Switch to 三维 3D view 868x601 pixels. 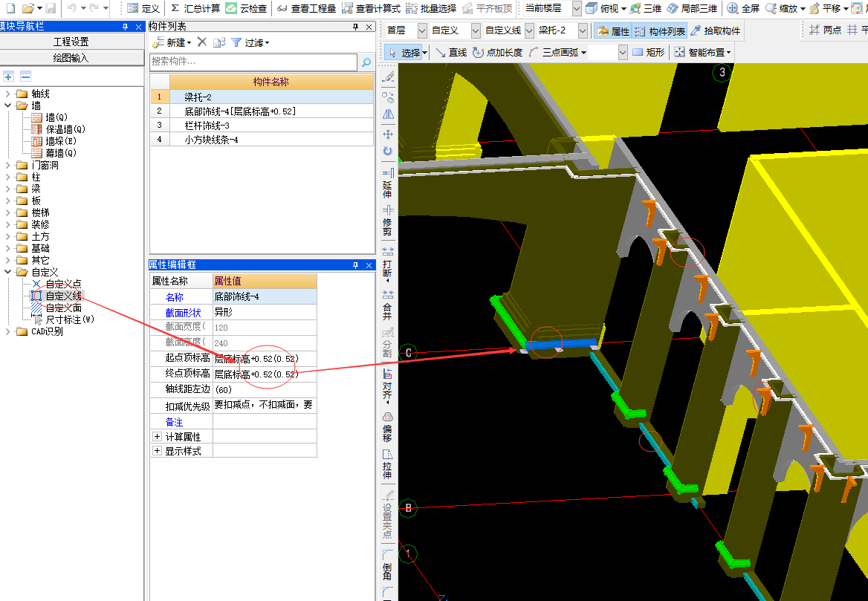point(646,8)
